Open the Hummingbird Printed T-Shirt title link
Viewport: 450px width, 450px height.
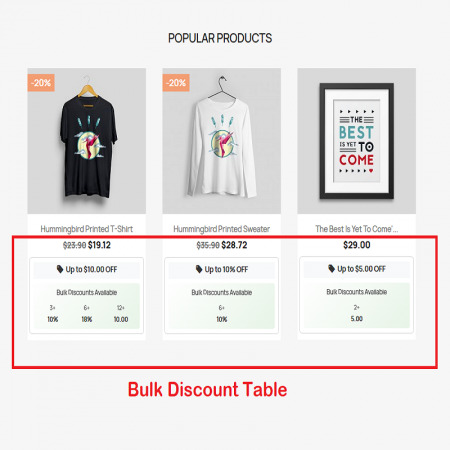click(87, 229)
